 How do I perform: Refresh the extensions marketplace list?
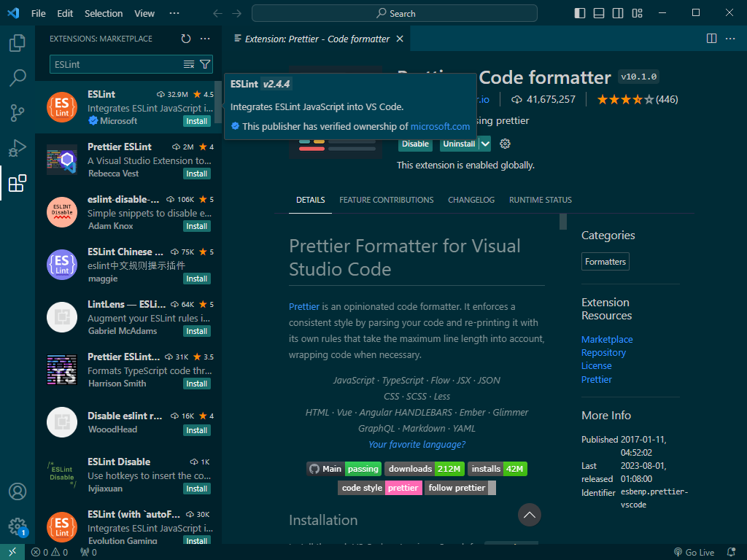point(186,39)
